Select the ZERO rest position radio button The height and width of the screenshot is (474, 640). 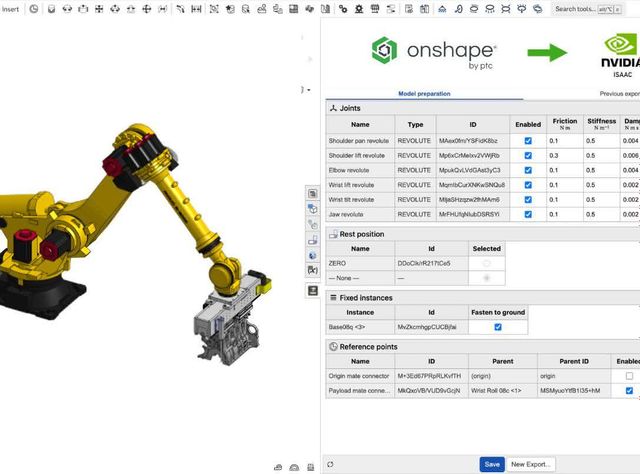(487, 263)
